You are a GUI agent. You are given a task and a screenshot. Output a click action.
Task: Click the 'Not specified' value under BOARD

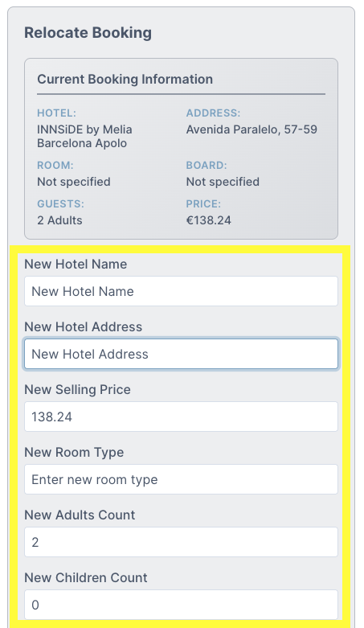[223, 182]
